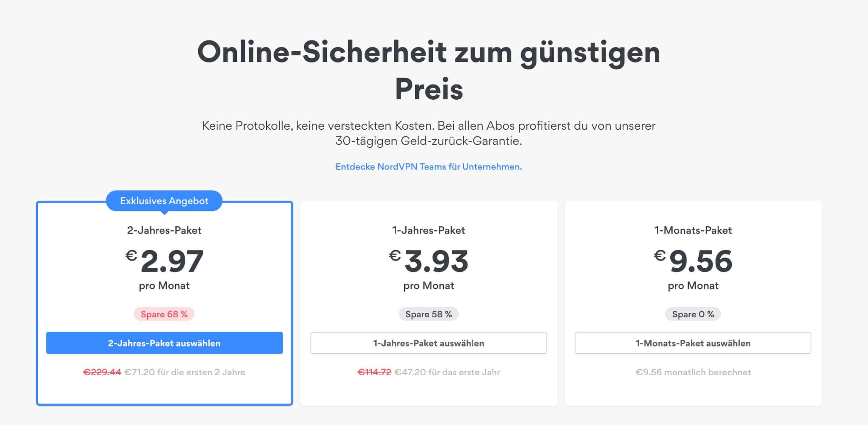
Task: Click the Spare 0 % badge
Action: pos(692,314)
